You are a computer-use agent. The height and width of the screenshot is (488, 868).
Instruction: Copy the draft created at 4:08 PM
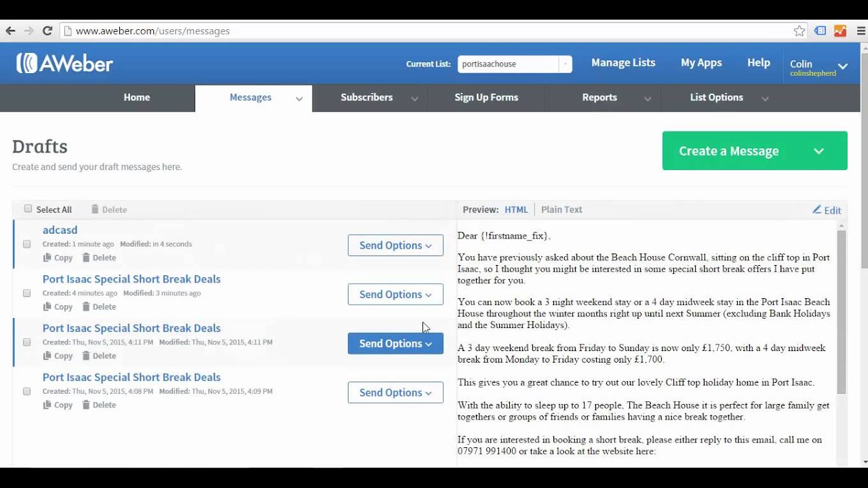coord(58,405)
